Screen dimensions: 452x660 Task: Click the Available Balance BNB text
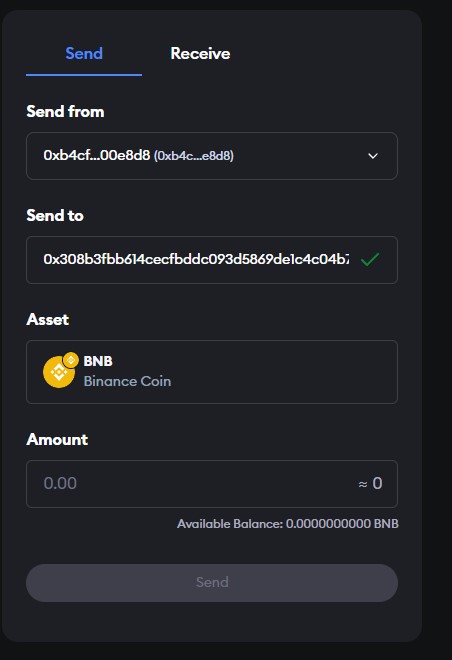287,524
